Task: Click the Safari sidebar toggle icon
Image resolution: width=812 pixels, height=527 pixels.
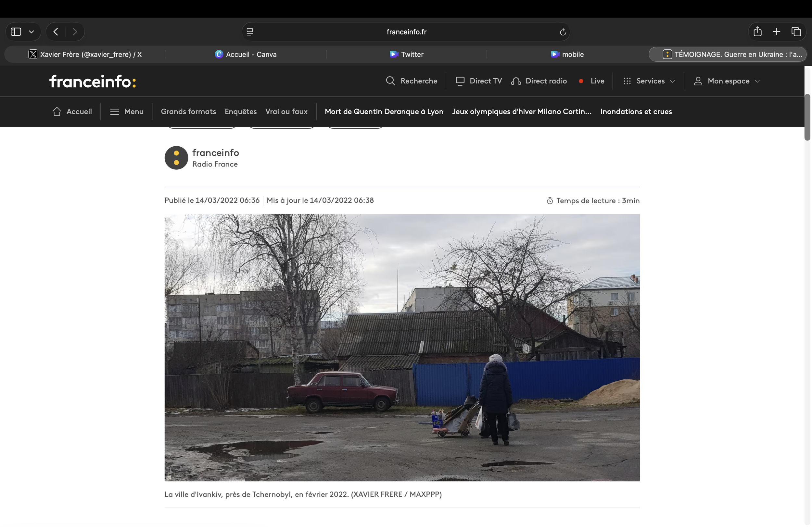Action: (16, 32)
